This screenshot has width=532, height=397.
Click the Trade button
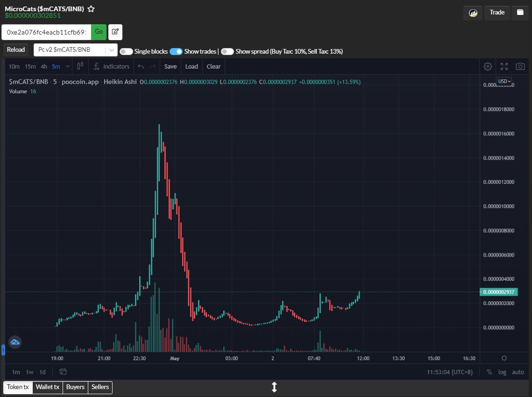click(497, 13)
